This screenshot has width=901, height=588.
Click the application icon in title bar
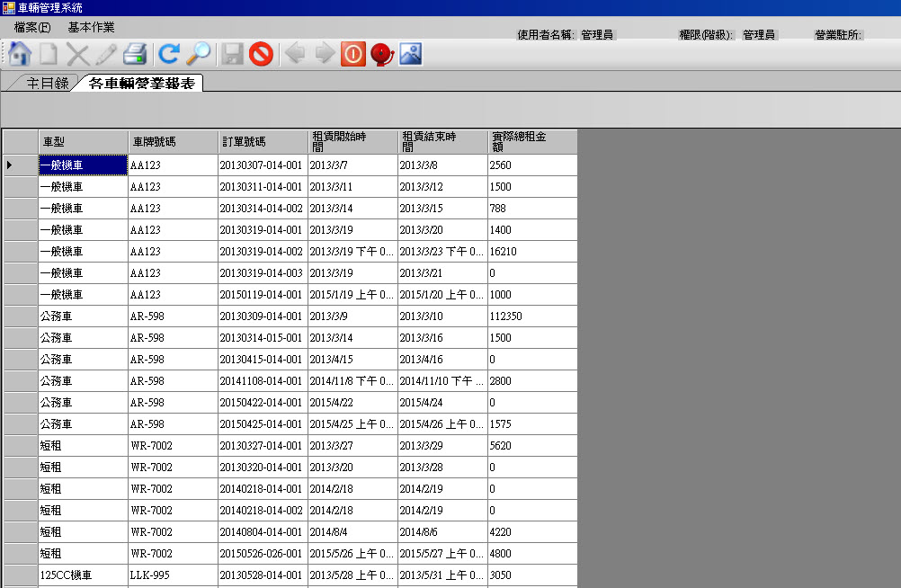coord(8,7)
